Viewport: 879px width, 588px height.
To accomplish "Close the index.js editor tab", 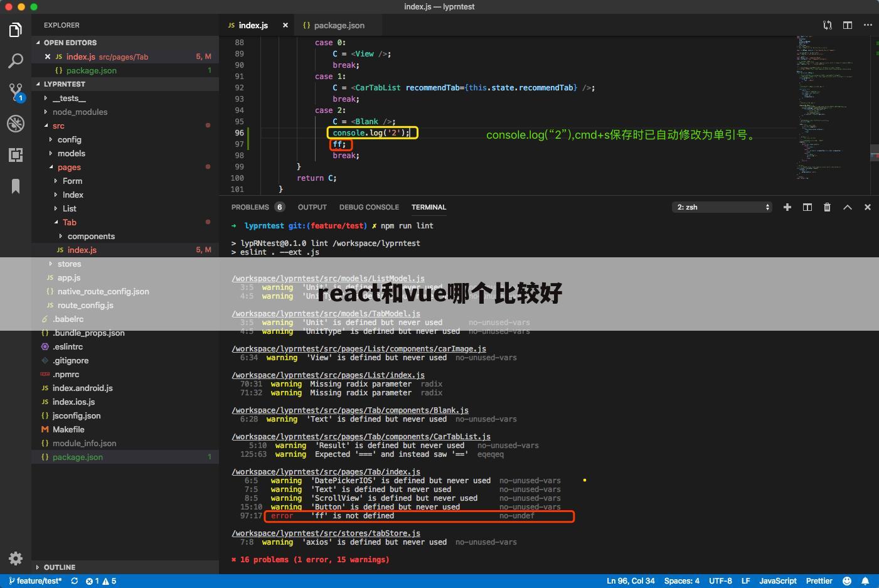I will [x=285, y=25].
